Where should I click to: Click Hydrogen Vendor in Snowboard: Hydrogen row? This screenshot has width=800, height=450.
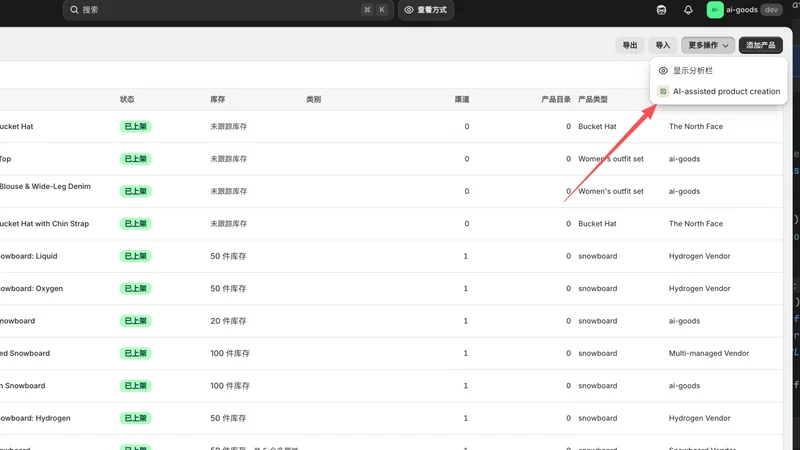pos(699,418)
